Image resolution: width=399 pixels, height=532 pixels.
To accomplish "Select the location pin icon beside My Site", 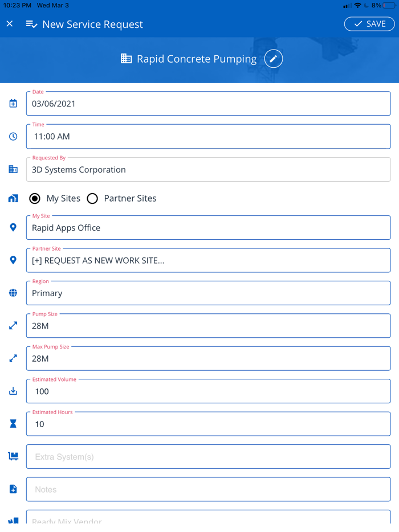I will tap(13, 227).
